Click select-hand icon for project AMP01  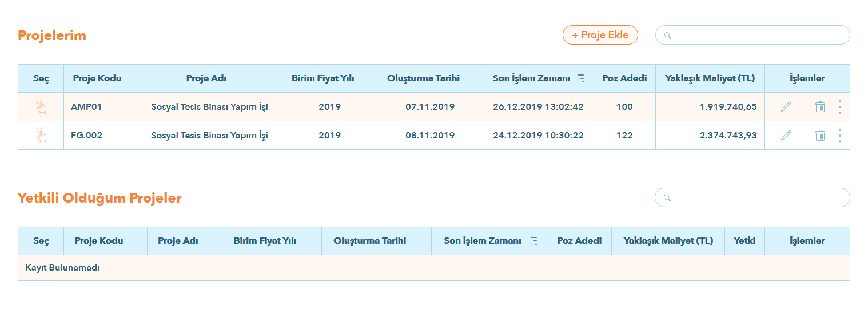point(41,107)
